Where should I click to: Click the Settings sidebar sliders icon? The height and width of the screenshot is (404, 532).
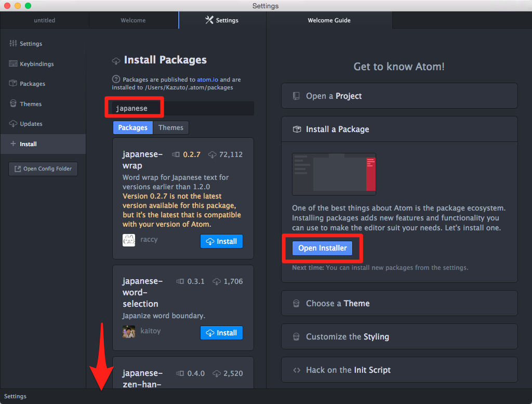point(13,43)
